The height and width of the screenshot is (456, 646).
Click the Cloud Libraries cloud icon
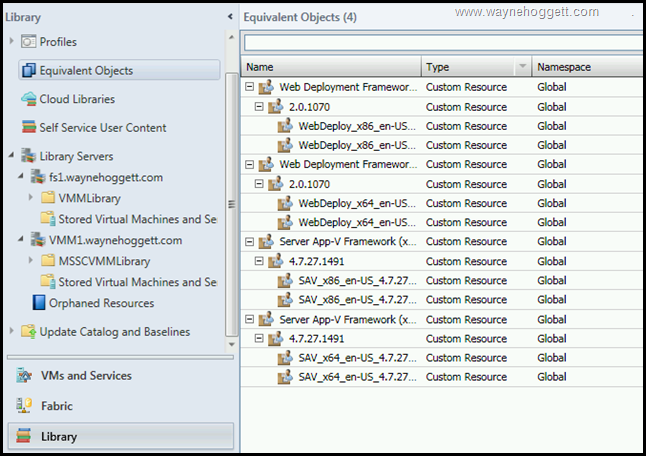(28, 99)
